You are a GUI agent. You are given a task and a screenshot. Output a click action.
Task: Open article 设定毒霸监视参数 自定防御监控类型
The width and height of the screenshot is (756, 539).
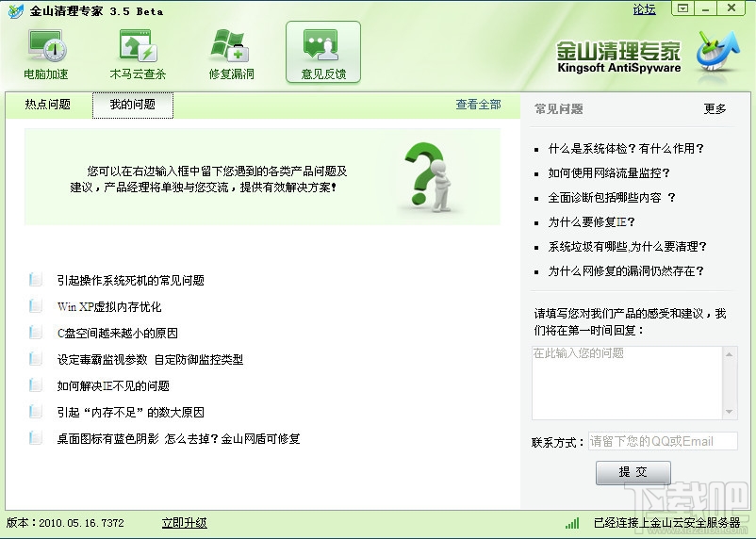point(150,359)
